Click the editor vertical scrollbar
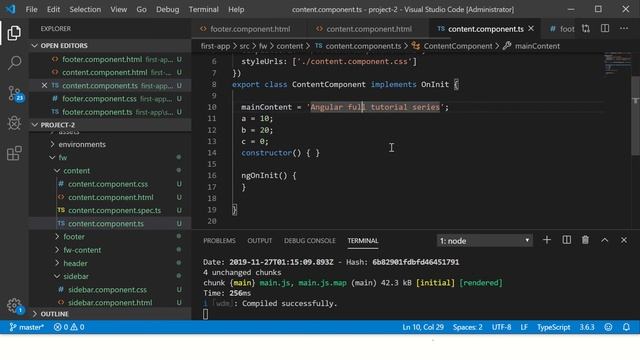Image resolution: width=640 pixels, height=360 pixels. (x=636, y=116)
